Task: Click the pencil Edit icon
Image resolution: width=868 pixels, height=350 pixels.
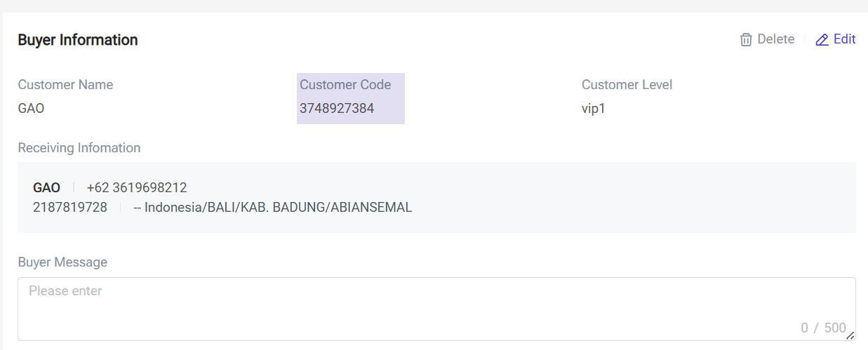Action: 822,39
